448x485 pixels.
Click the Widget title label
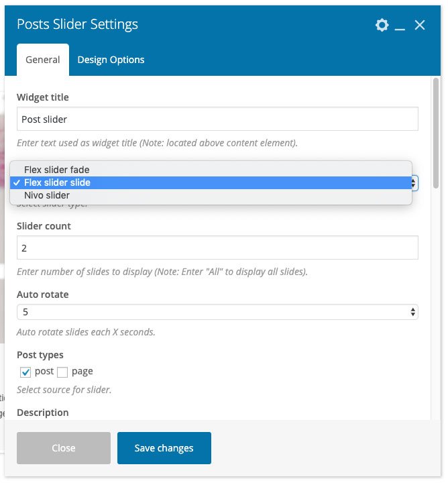43,97
